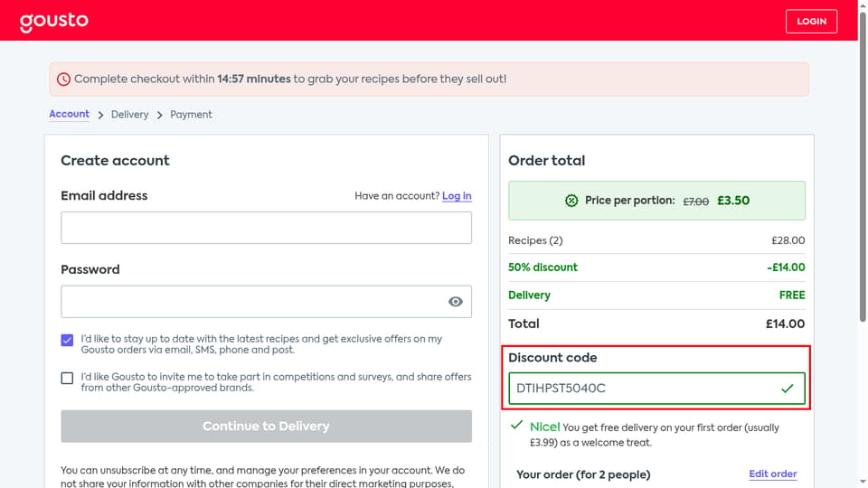
Task: Click the 'FREE' delivery value
Action: point(792,296)
